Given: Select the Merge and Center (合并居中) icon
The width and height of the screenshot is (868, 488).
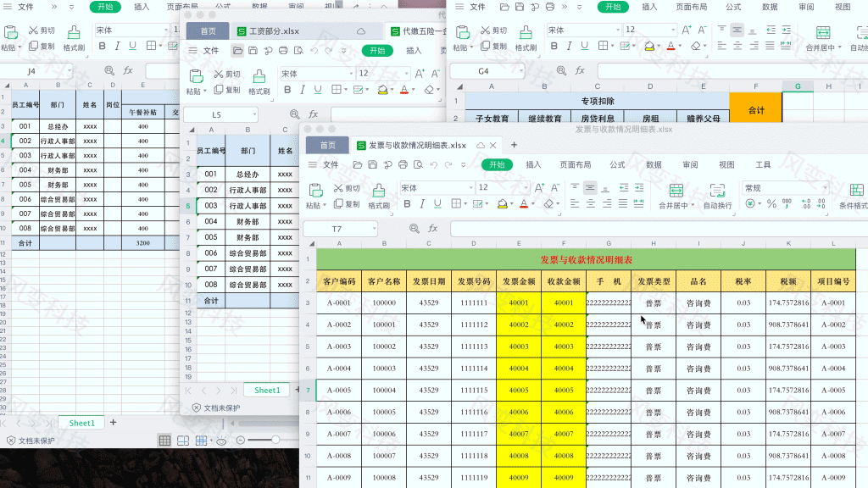Looking at the screenshot, I should click(x=676, y=191).
